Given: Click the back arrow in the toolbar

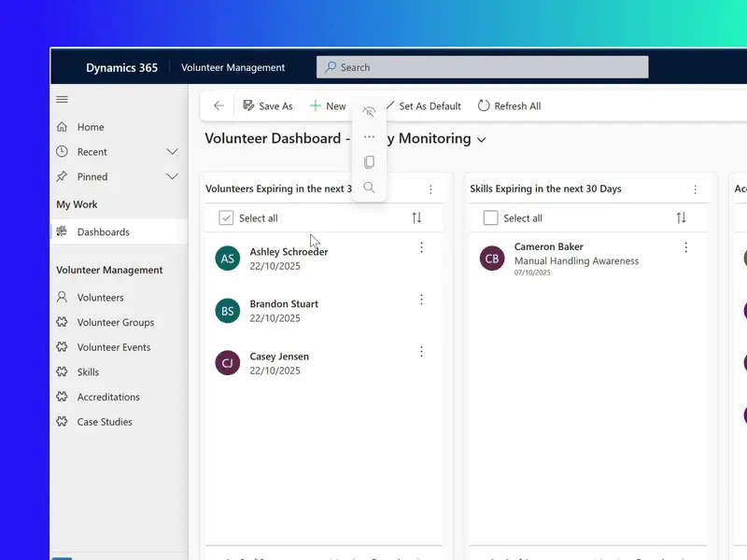Looking at the screenshot, I should click(218, 106).
